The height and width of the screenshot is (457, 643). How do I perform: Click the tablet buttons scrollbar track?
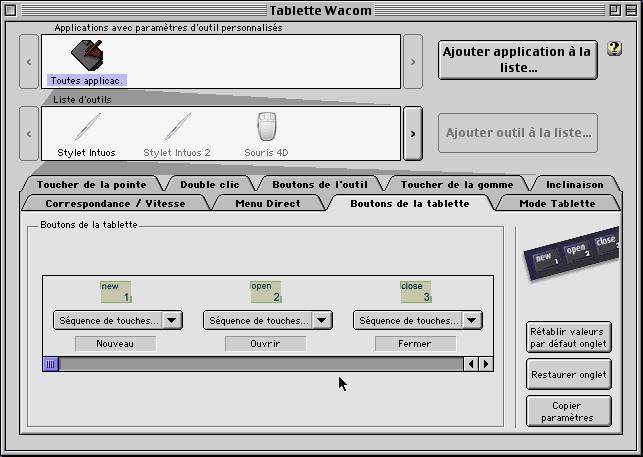click(x=261, y=364)
